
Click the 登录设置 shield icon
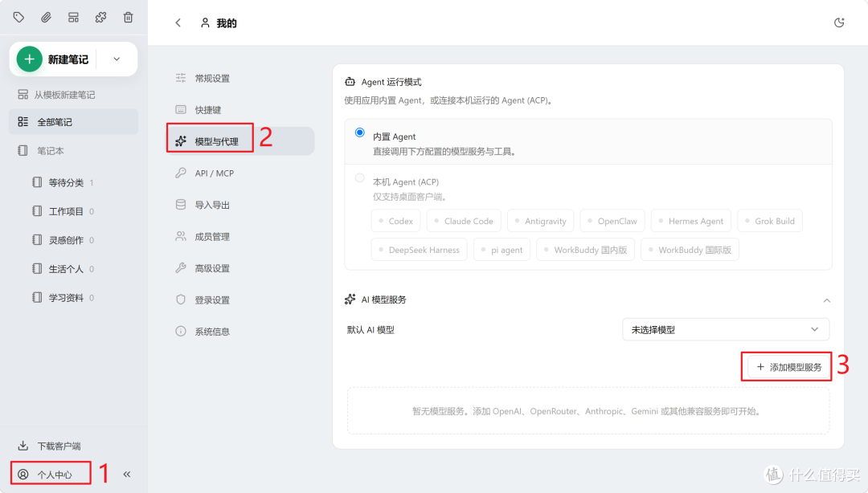pos(181,299)
